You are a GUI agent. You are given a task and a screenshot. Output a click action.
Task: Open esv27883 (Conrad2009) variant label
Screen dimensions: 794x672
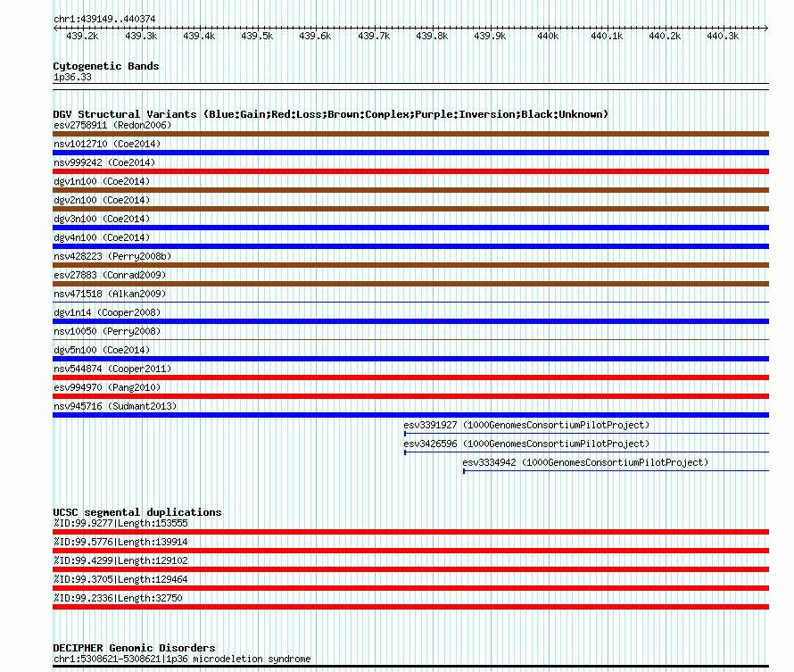click(110, 275)
